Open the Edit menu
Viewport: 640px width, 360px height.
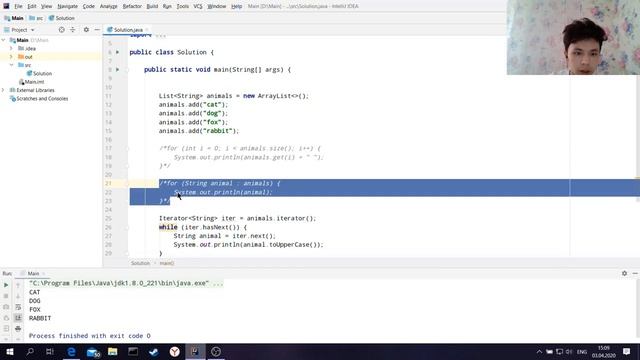point(32,6)
